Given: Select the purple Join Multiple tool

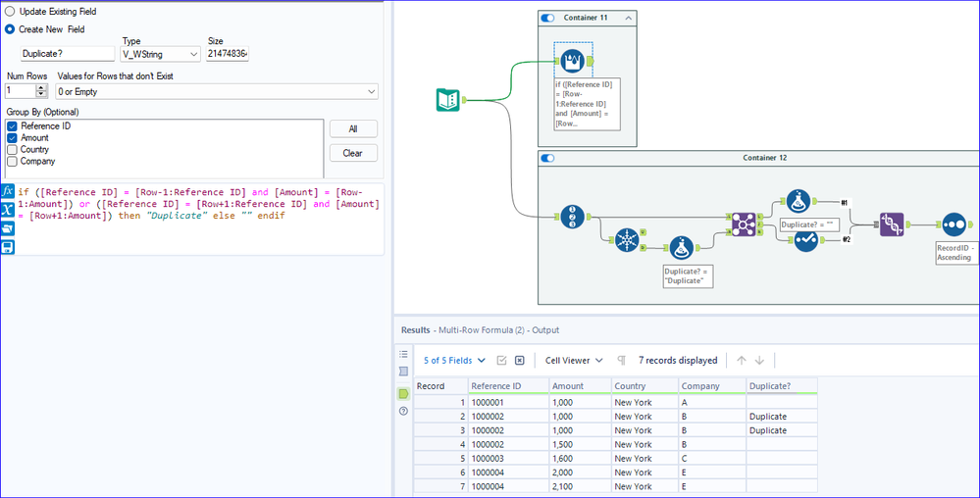Looking at the screenshot, I should 744,224.
